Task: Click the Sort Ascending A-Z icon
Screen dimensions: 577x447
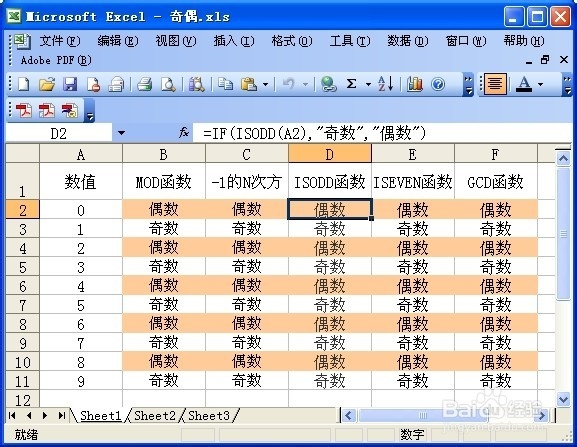Action: [x=385, y=84]
